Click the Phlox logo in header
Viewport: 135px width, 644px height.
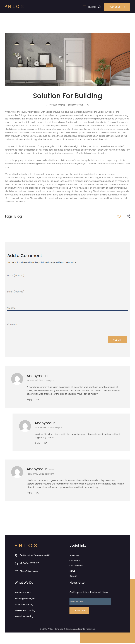(14, 6)
